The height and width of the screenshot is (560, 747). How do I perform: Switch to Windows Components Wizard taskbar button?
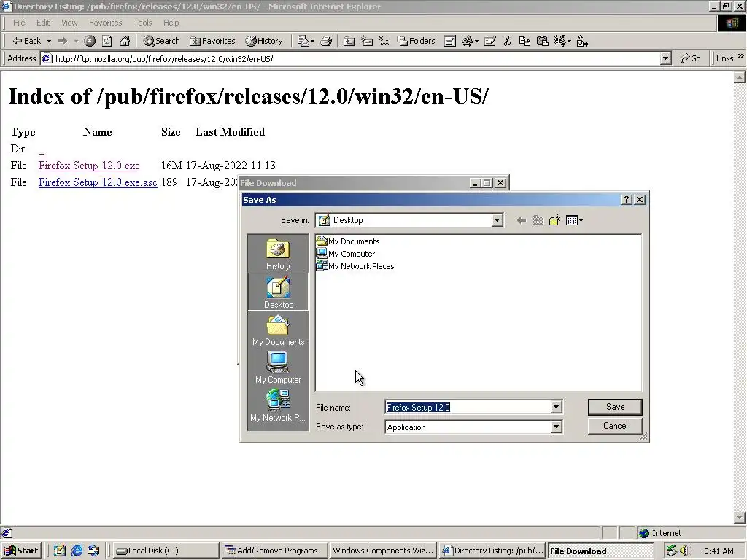[x=383, y=551]
